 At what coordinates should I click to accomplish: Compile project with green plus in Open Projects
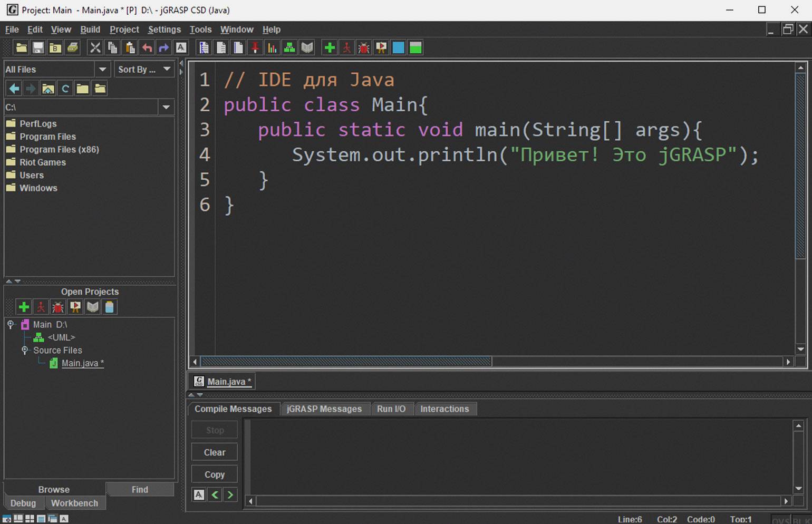(24, 307)
